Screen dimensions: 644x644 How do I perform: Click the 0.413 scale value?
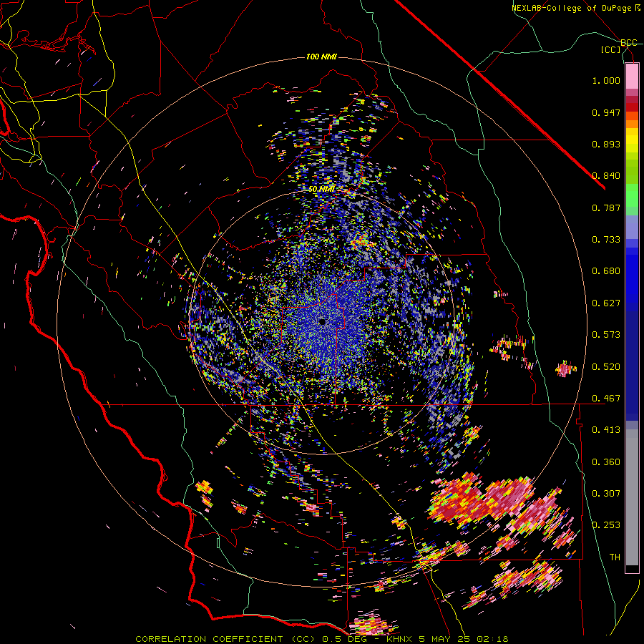point(606,430)
